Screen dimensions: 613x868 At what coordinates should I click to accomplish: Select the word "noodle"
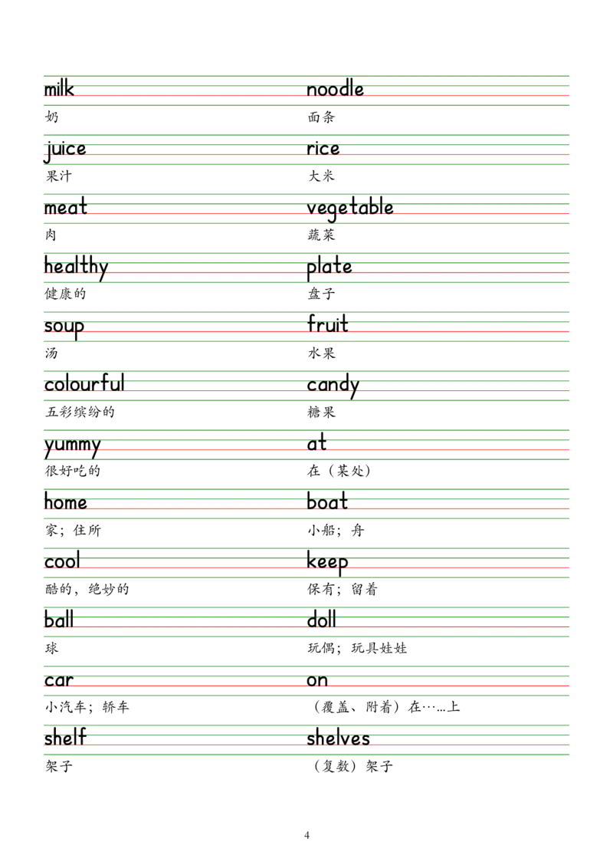tap(336, 90)
